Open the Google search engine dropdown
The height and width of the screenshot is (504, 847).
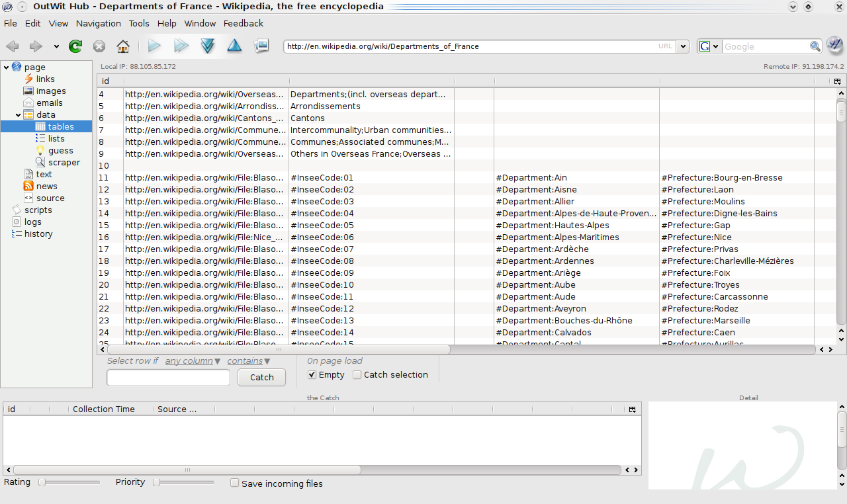[709, 46]
